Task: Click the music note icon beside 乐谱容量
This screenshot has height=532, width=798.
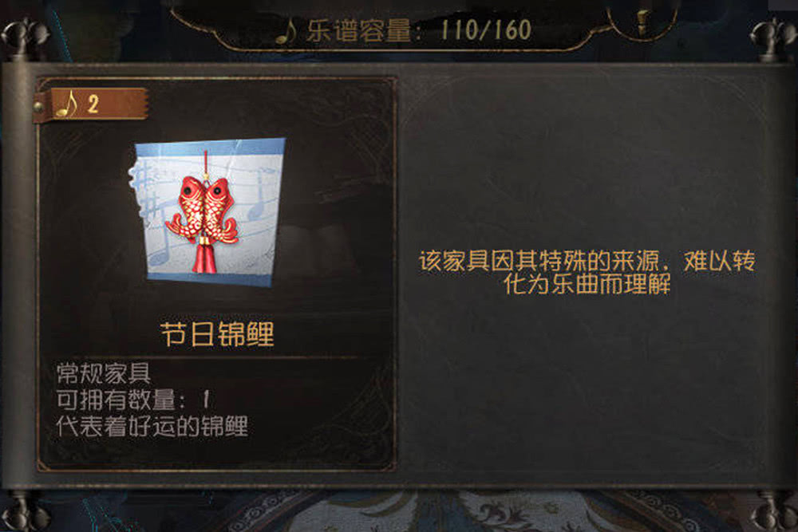Action: click(x=286, y=32)
